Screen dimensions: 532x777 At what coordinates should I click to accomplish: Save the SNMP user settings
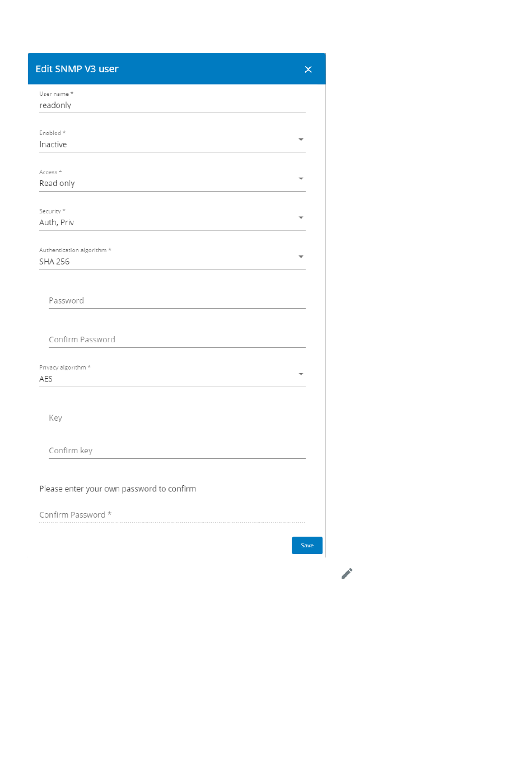pos(307,545)
